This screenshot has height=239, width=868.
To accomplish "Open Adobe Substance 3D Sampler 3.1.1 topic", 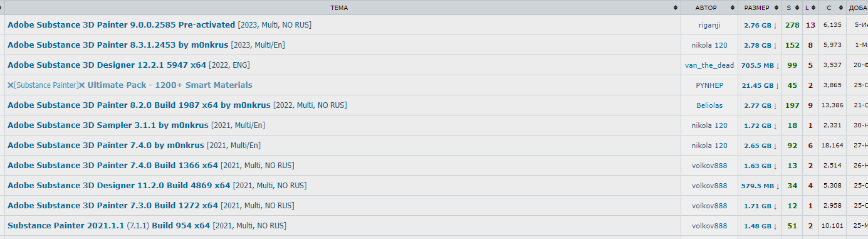I will [108, 125].
